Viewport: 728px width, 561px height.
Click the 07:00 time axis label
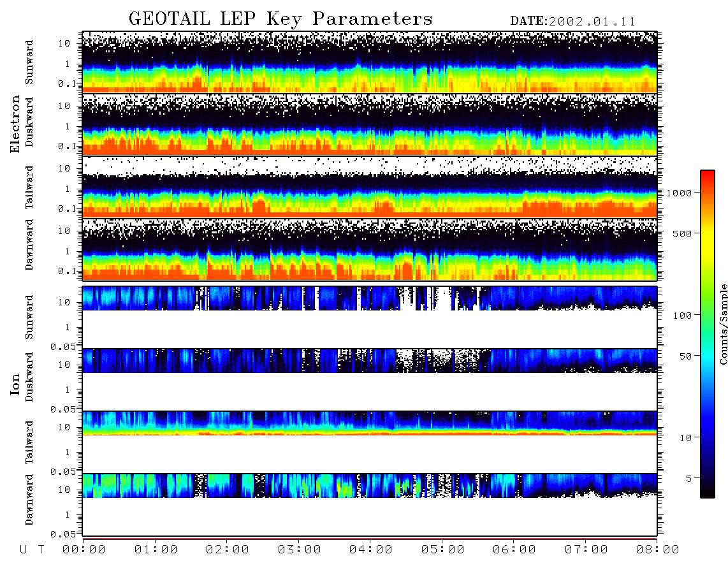[586, 550]
